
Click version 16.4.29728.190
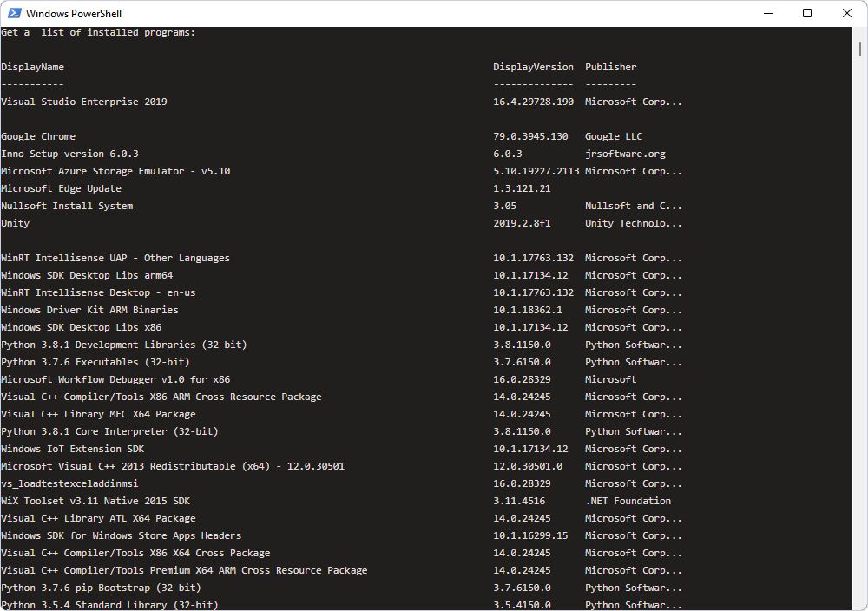pos(533,102)
